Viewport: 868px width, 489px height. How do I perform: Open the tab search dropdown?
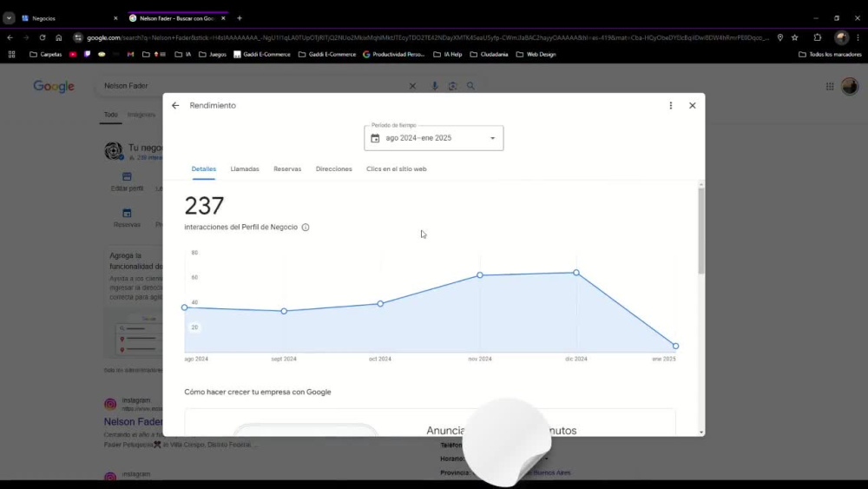tap(9, 18)
